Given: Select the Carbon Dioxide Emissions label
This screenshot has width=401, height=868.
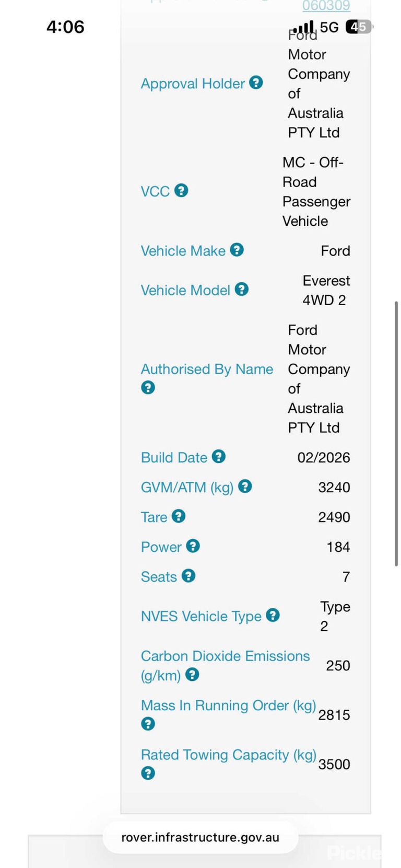Looking at the screenshot, I should pyautogui.click(x=226, y=666).
